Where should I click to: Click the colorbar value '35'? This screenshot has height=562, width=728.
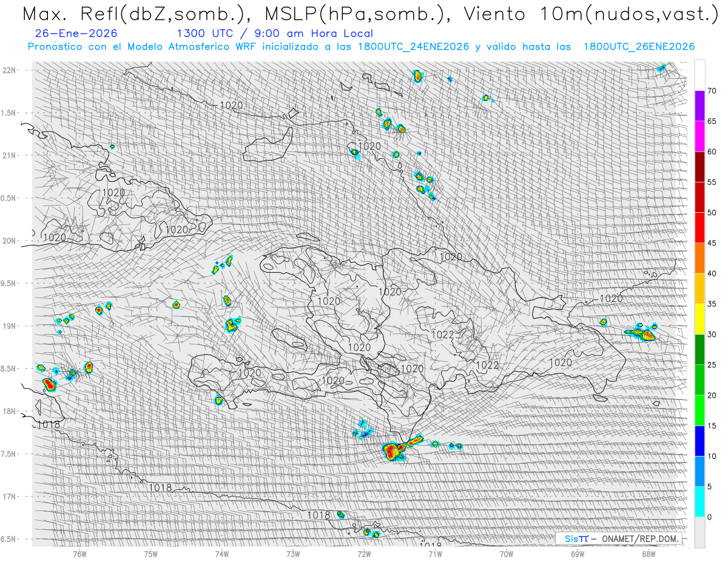click(x=712, y=304)
